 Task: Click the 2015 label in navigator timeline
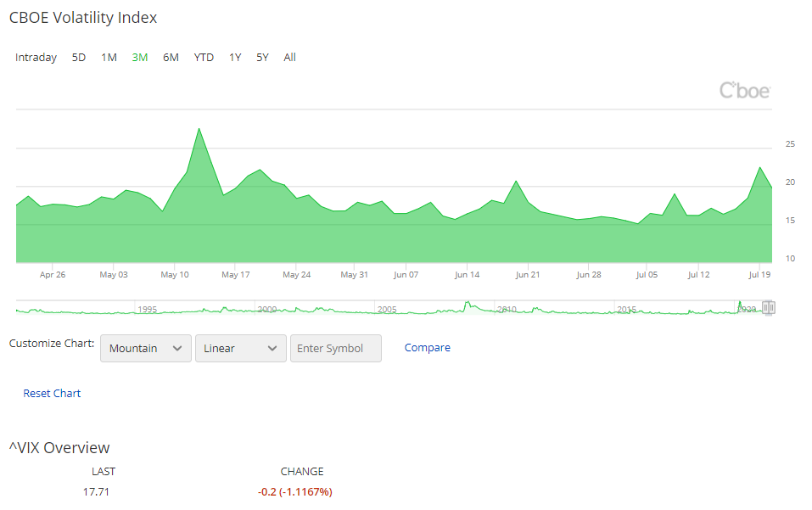627,309
